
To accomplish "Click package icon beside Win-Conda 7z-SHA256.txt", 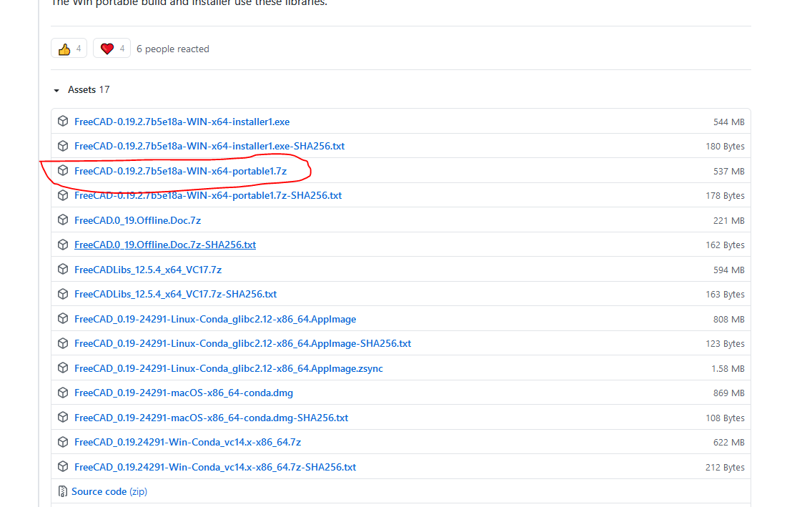I will click(x=63, y=466).
